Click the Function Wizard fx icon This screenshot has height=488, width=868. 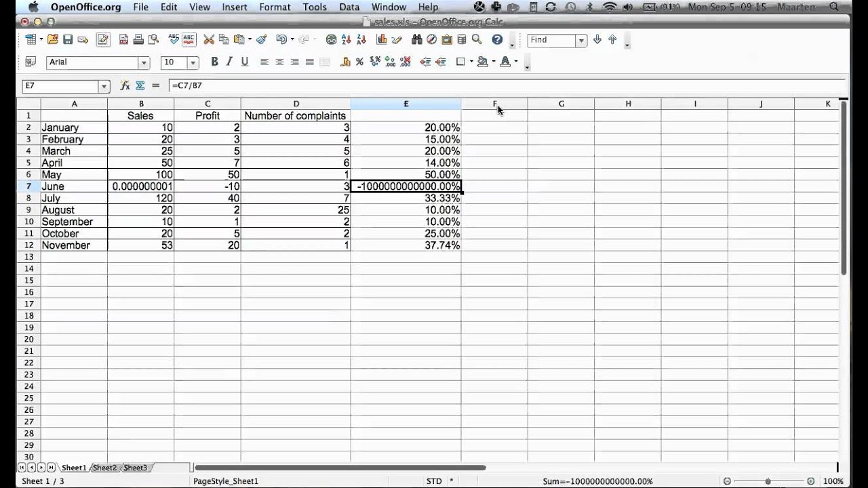click(125, 85)
